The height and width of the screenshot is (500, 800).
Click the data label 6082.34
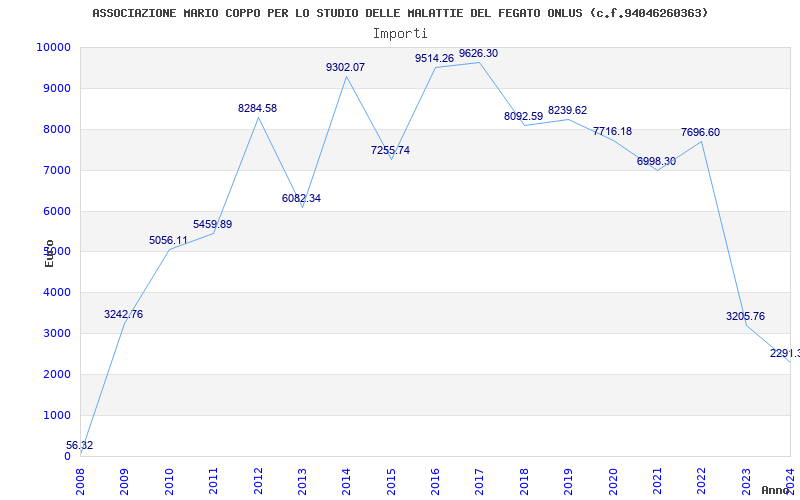(x=302, y=198)
